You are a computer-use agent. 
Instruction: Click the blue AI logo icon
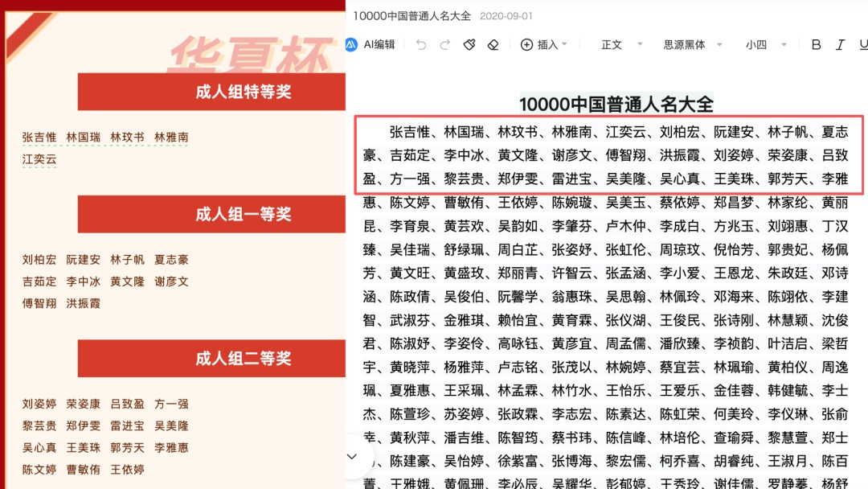(x=351, y=45)
